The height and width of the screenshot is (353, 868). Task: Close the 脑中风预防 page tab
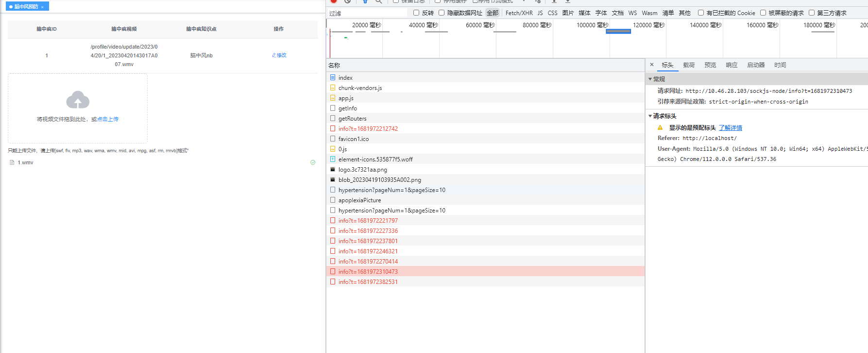(42, 7)
